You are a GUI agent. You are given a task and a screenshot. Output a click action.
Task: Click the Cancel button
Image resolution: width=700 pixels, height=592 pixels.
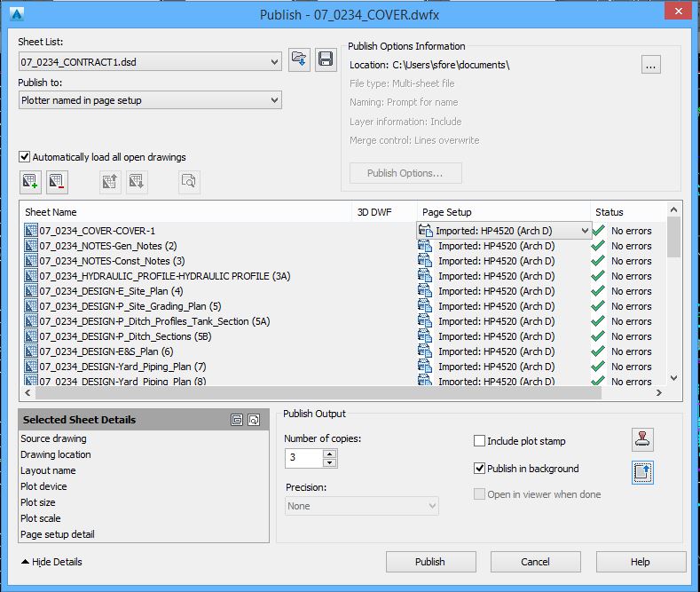pyautogui.click(x=536, y=562)
